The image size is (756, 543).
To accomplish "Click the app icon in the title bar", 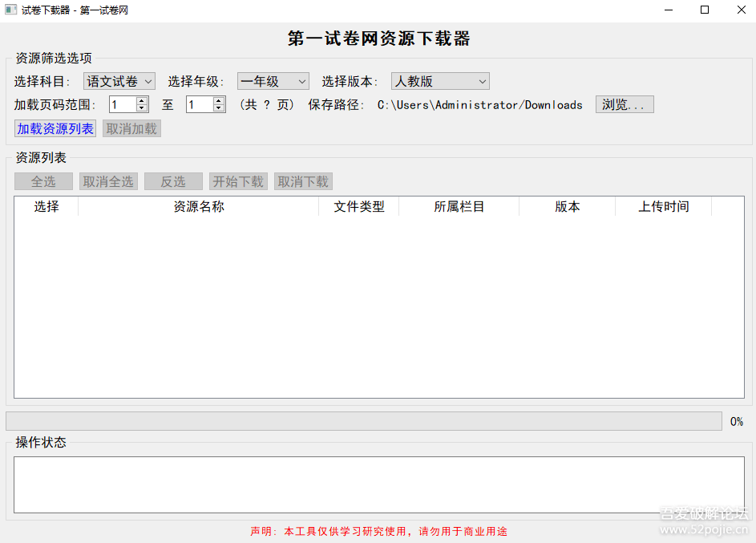I will tap(10, 10).
